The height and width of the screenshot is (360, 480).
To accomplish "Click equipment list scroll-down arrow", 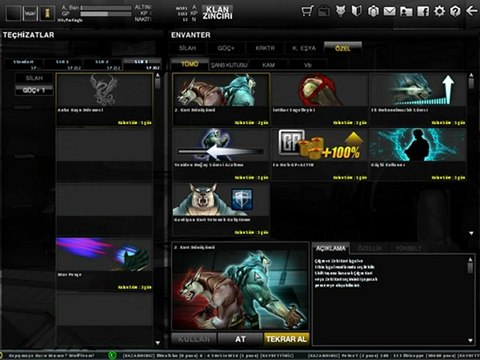I will click(x=158, y=343).
